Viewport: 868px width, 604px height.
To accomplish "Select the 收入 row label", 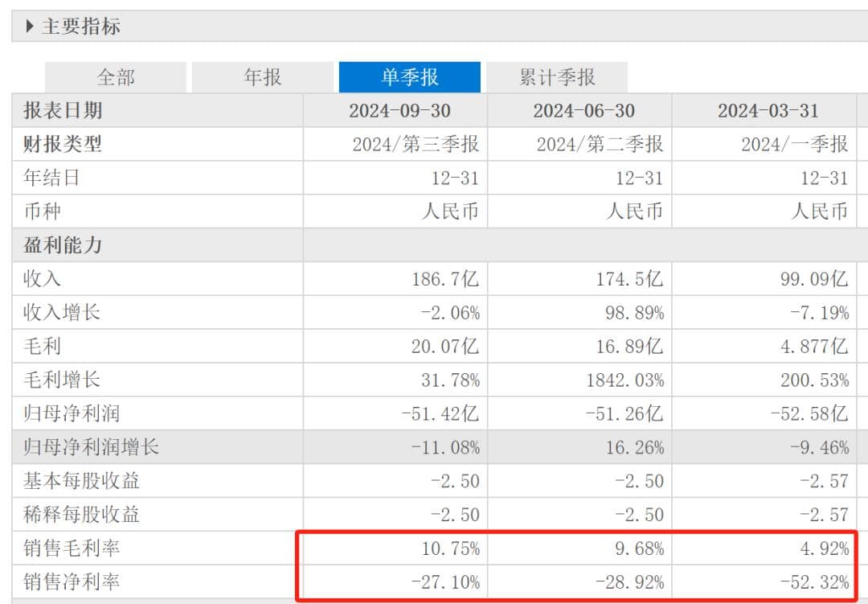I will [43, 279].
